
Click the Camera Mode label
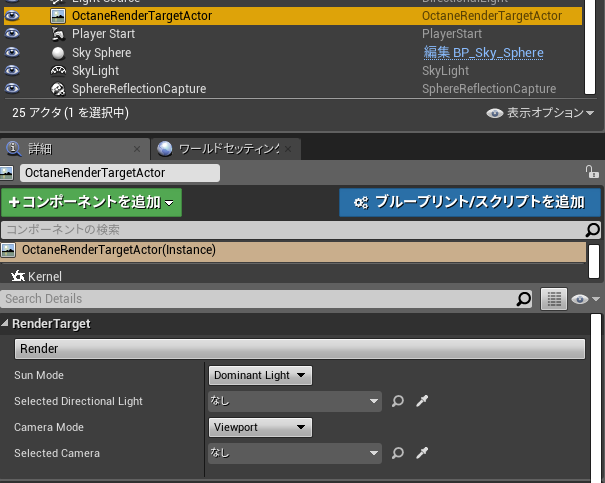pyautogui.click(x=49, y=427)
